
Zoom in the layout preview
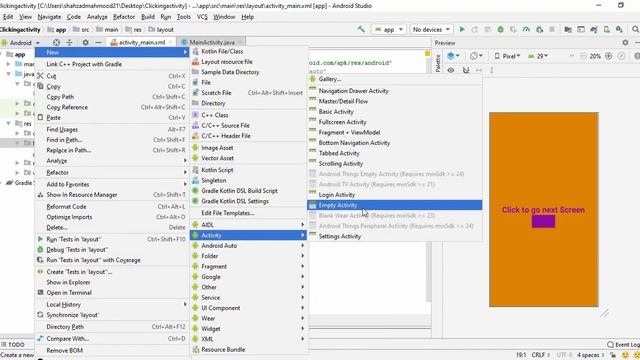pyautogui.click(x=609, y=56)
